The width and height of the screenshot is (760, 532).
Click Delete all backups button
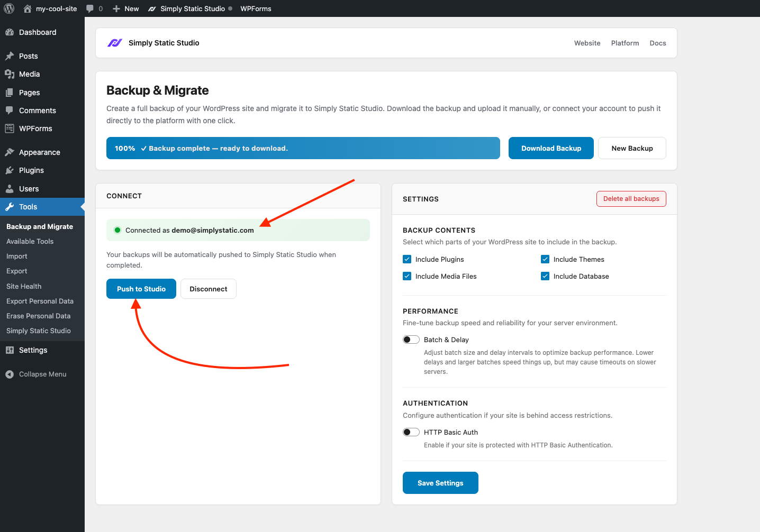631,199
